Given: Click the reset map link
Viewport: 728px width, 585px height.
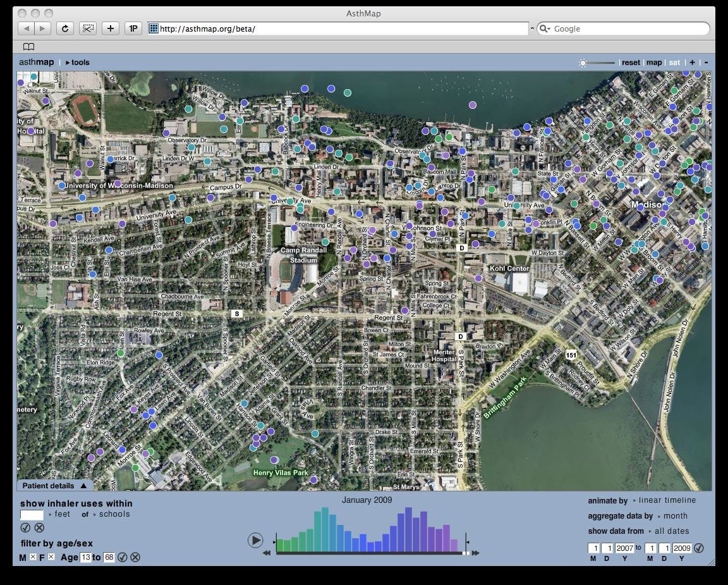Looking at the screenshot, I should pos(631,62).
